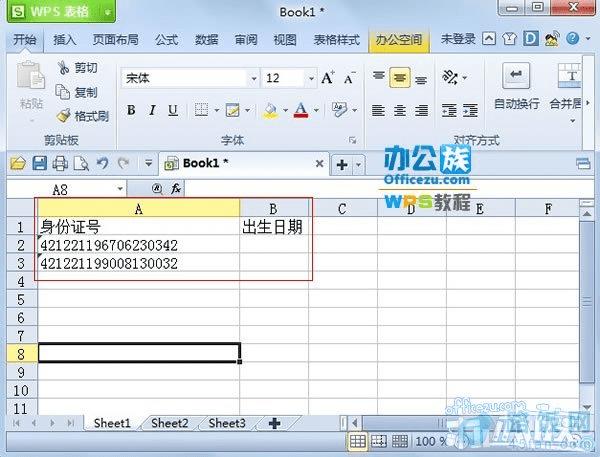600x457 pixels.
Task: Open the fill color dropdown arrow
Action: [285, 111]
